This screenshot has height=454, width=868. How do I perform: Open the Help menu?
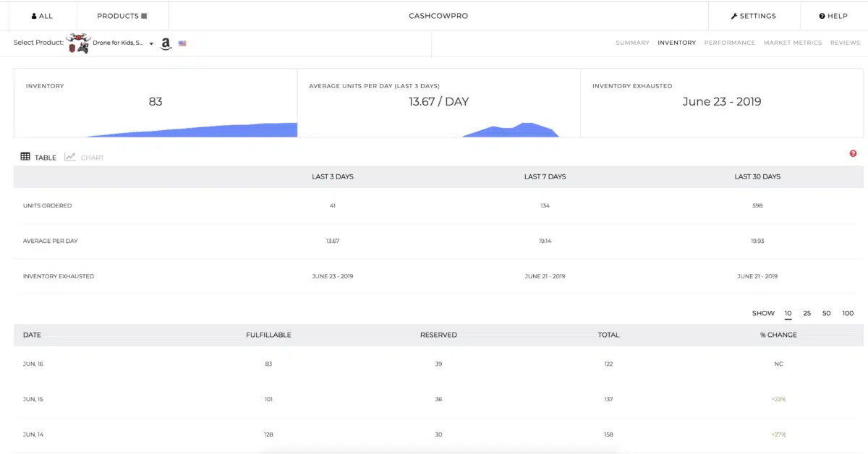click(833, 16)
